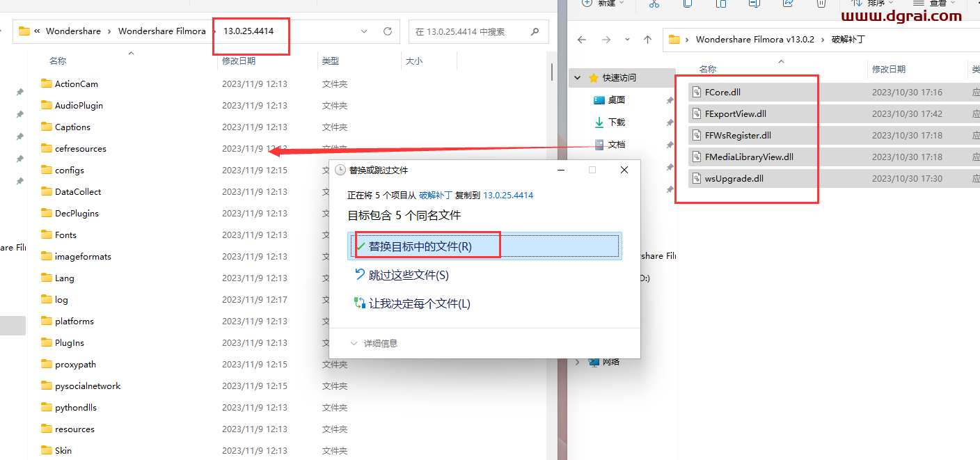Click Wondershare Filmora in left breadcrumb
980x460 pixels.
[x=162, y=31]
